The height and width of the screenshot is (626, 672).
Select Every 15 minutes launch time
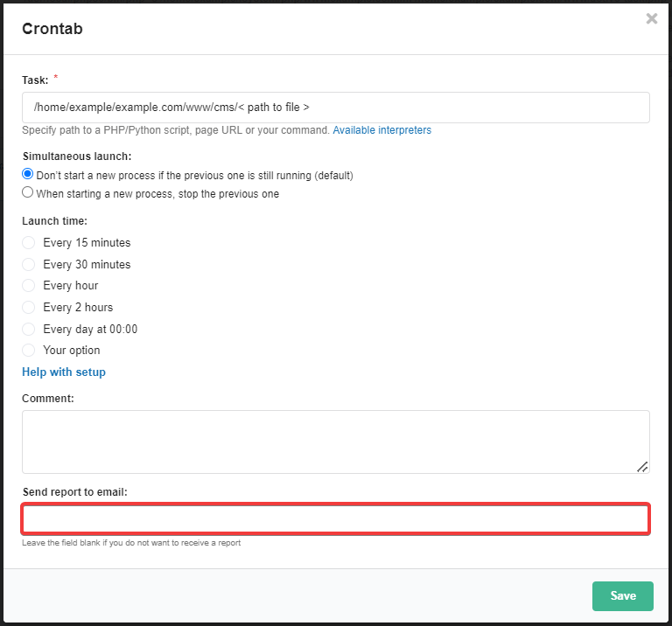(x=29, y=242)
